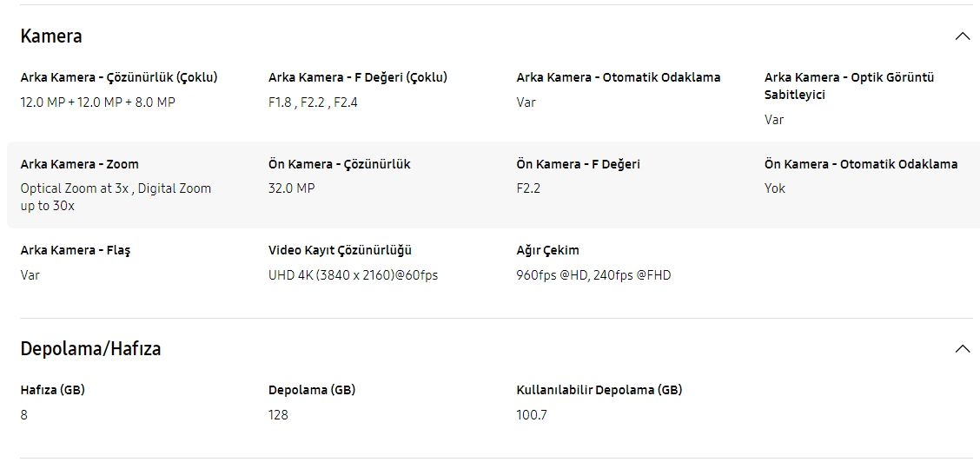Image resolution: width=980 pixels, height=462 pixels.
Task: Click the Optical Zoom at 3x text
Action: [76, 188]
